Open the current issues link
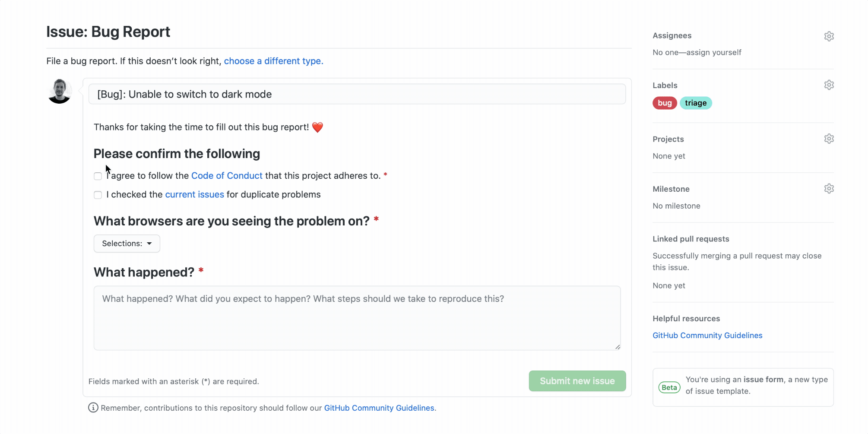Image resolution: width=868 pixels, height=434 pixels. point(194,195)
